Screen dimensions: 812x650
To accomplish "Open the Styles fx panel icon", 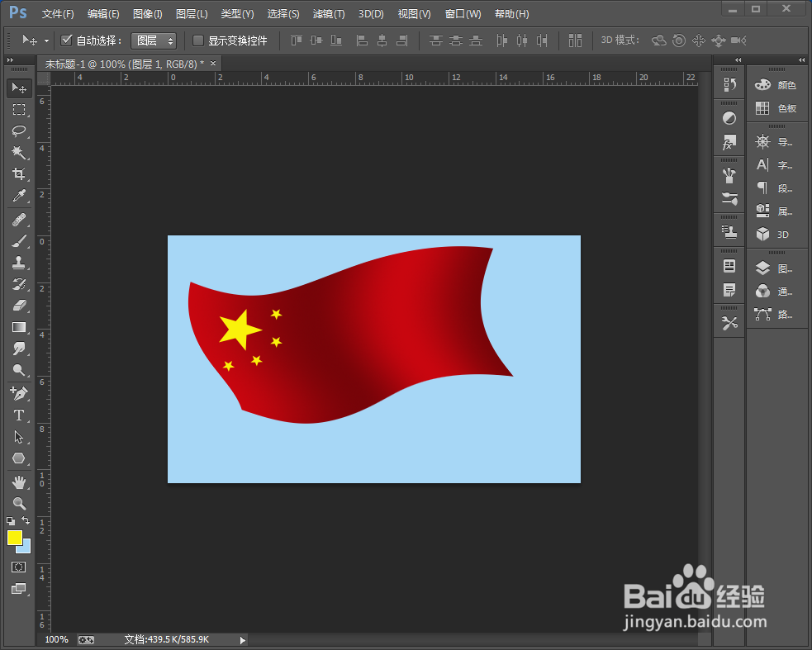I will [729, 142].
